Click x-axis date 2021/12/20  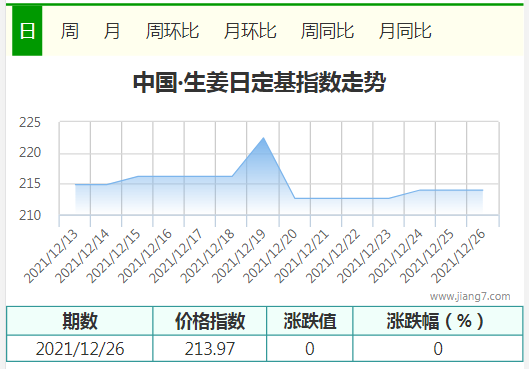tap(270, 256)
